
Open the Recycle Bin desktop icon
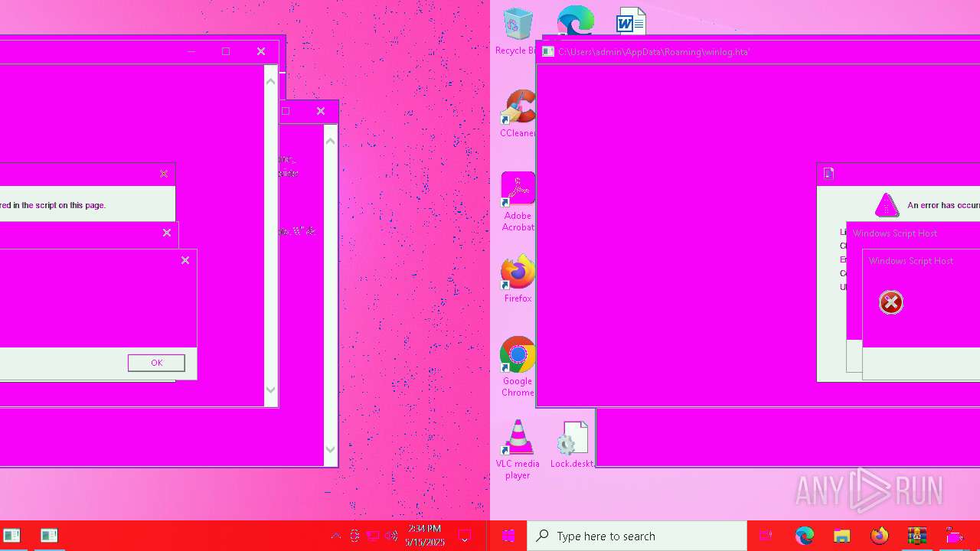[x=517, y=31]
